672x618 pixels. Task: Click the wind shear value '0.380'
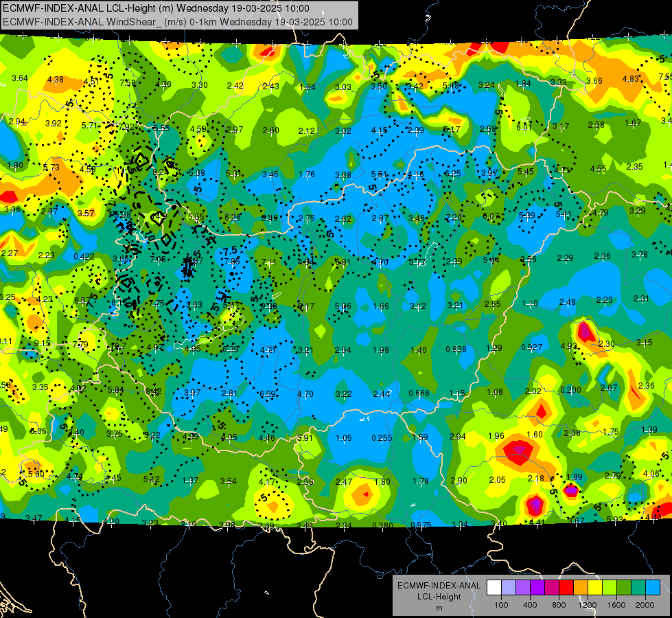tap(382, 526)
